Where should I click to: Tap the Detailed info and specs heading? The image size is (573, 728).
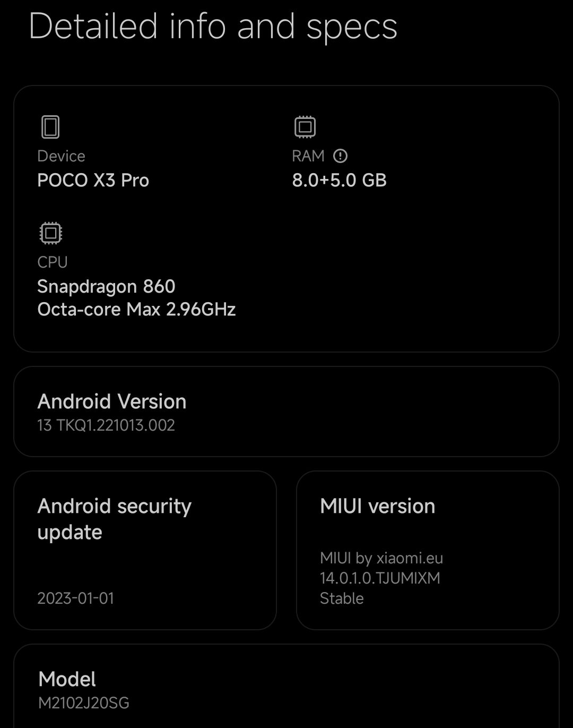(213, 27)
